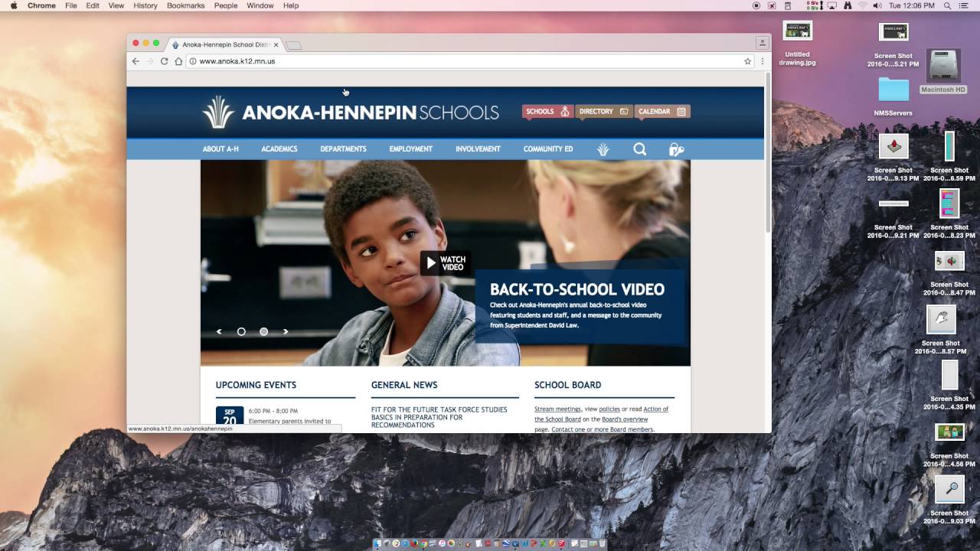Open 'Elementary parents invited to' event link
This screenshot has height=551, width=980.
[x=290, y=421]
